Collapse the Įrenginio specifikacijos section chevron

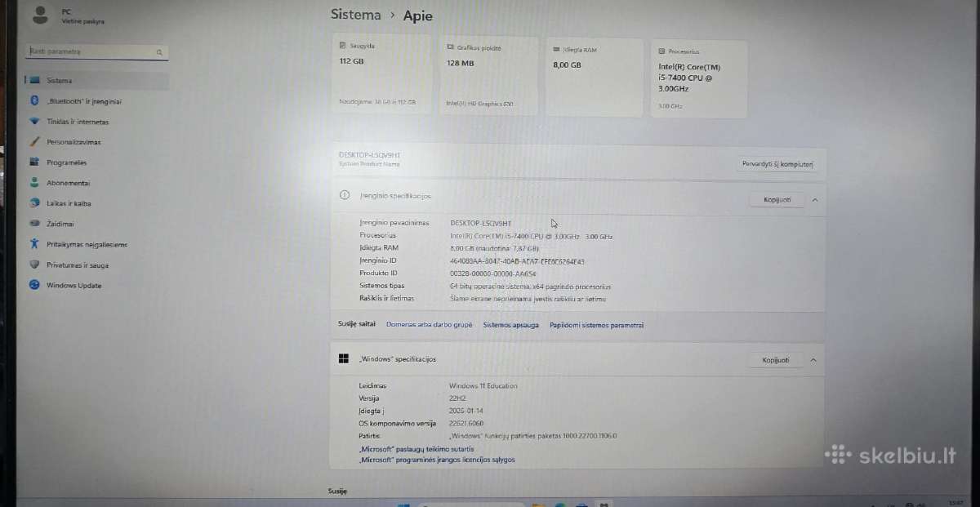point(815,199)
